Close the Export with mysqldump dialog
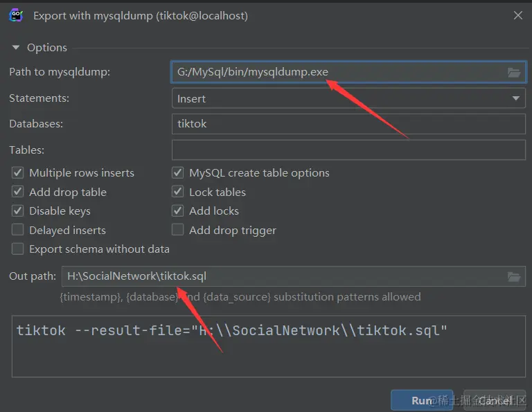 point(517,15)
